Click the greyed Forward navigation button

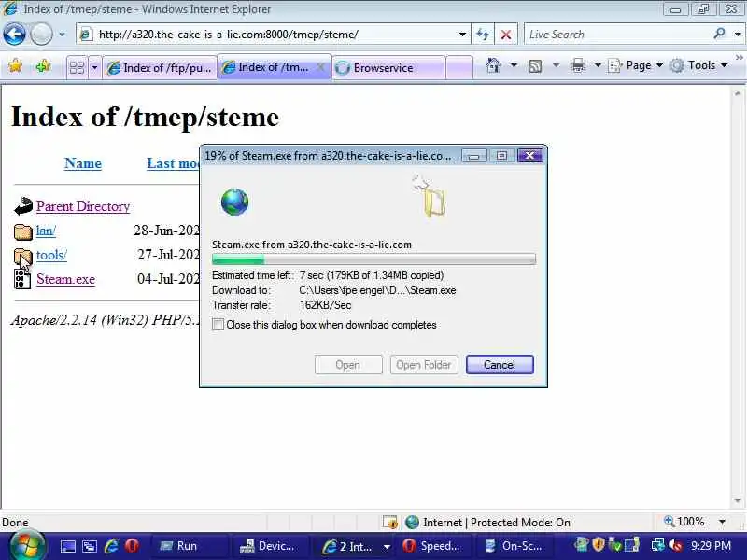pyautogui.click(x=41, y=35)
